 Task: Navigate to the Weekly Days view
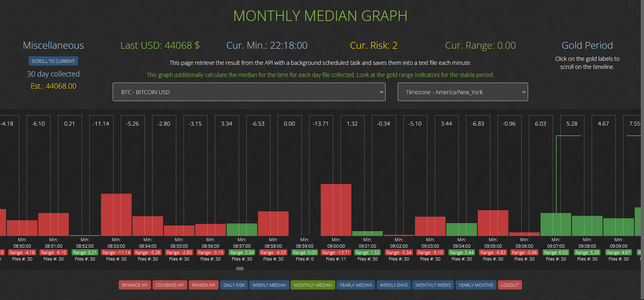(x=394, y=285)
